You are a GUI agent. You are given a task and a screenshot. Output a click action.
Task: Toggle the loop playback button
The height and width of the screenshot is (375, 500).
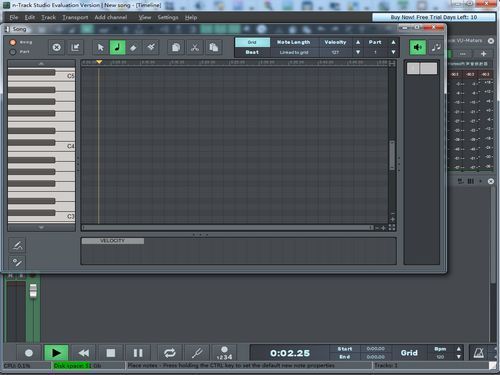pyautogui.click(x=169, y=353)
